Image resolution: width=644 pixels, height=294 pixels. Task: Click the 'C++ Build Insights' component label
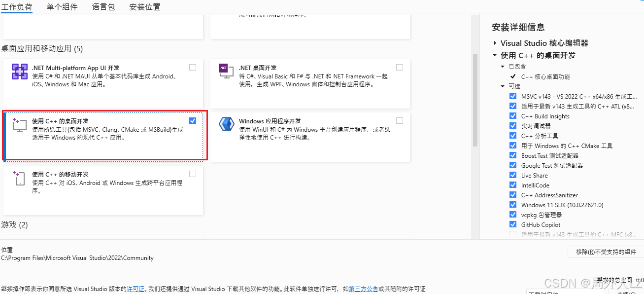tap(545, 116)
